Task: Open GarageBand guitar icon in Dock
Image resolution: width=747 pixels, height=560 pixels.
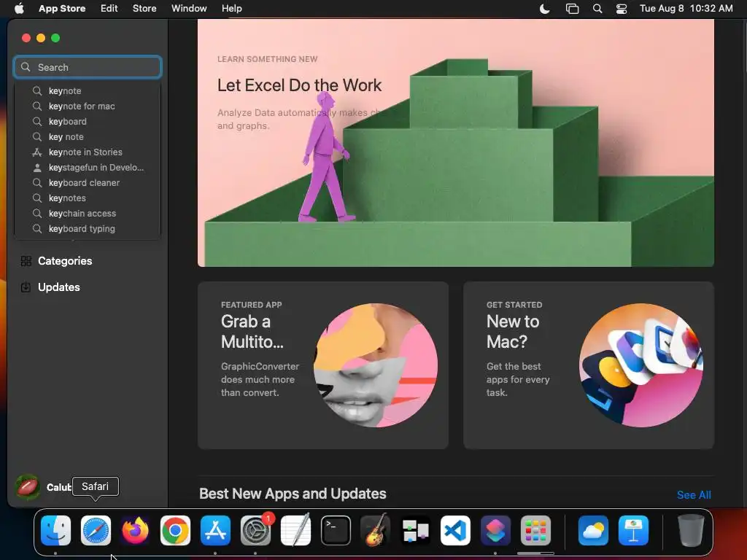Action: click(x=376, y=530)
